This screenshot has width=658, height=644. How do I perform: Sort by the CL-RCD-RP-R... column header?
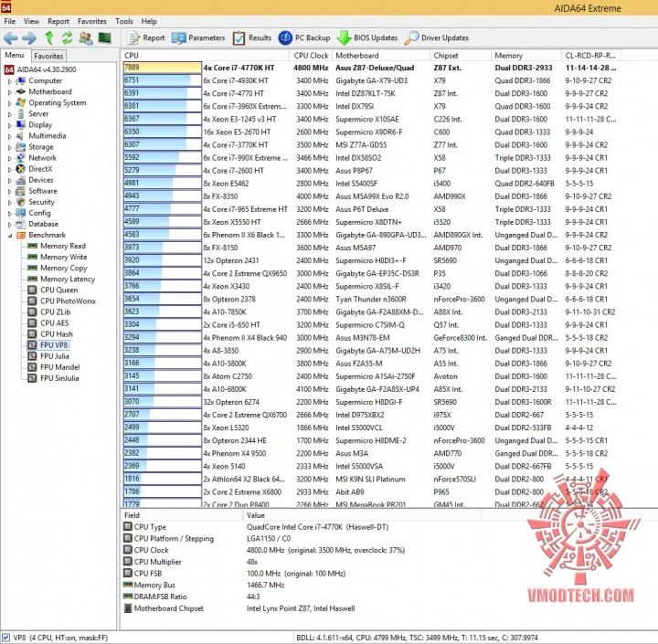590,56
